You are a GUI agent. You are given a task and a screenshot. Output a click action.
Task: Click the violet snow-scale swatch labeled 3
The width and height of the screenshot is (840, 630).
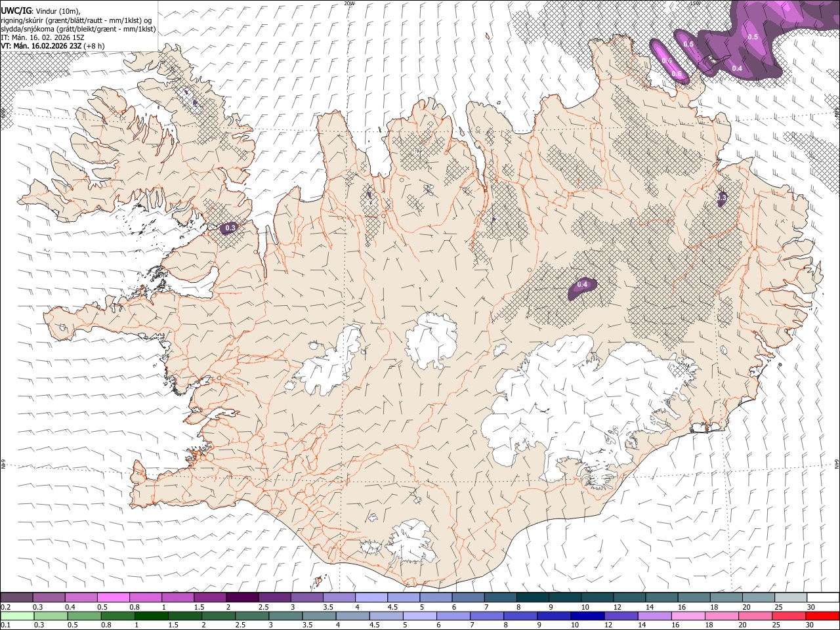click(306, 597)
